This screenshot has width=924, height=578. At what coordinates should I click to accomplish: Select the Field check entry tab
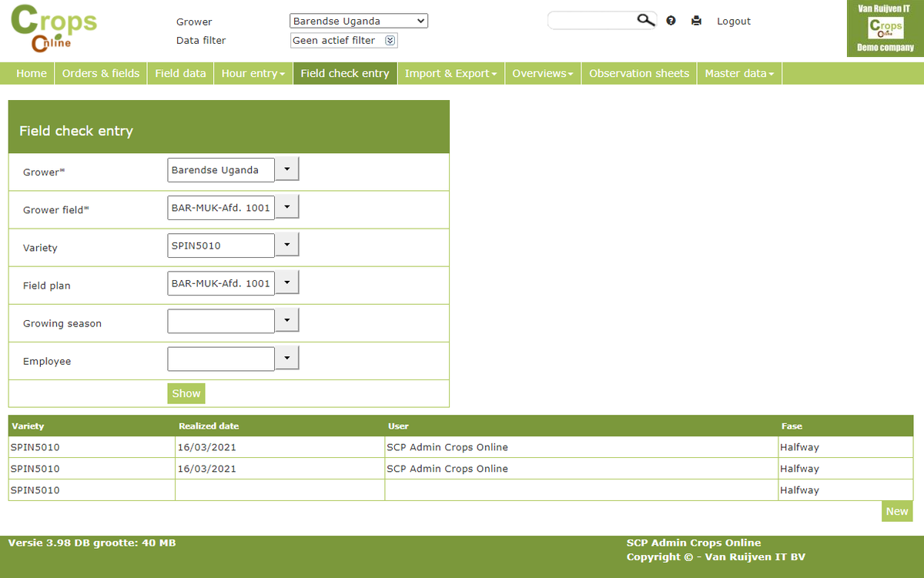[345, 73]
